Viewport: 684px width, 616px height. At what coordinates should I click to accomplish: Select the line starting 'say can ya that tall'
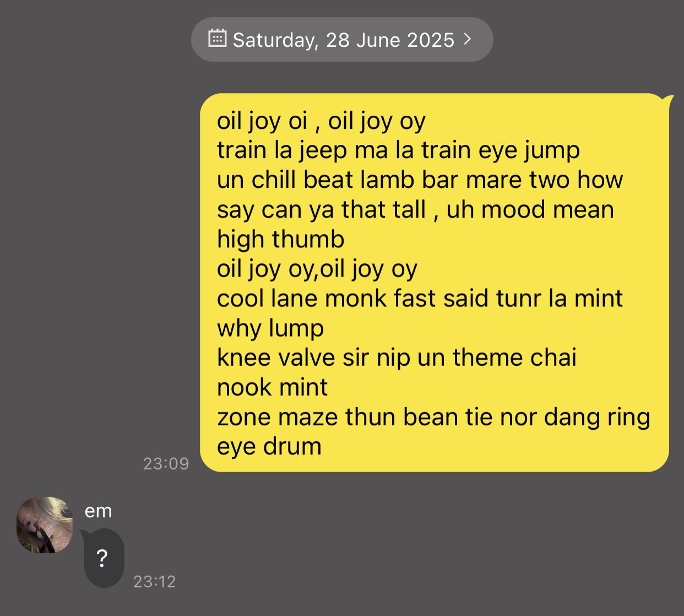tap(415, 209)
